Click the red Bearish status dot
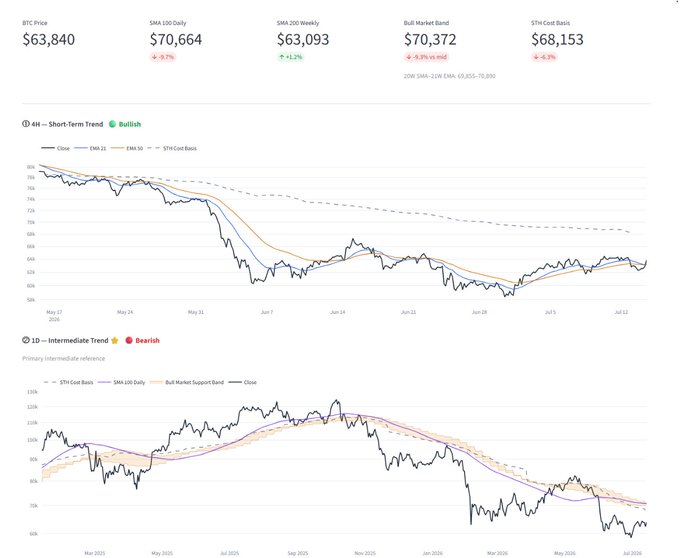The image size is (680, 558). [129, 340]
